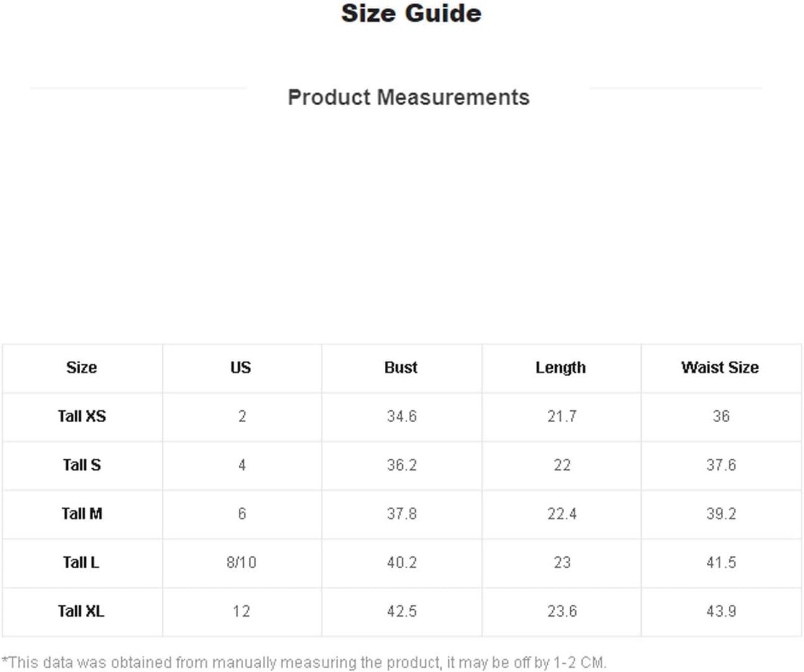
Task: Select the 43.9 waist size value
Action: [x=721, y=611]
